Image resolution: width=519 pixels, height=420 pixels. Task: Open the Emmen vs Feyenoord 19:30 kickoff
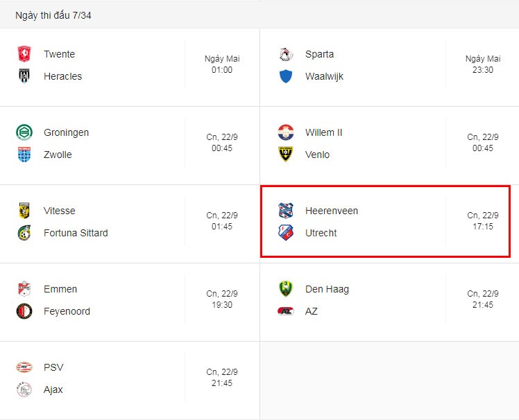[222, 299]
